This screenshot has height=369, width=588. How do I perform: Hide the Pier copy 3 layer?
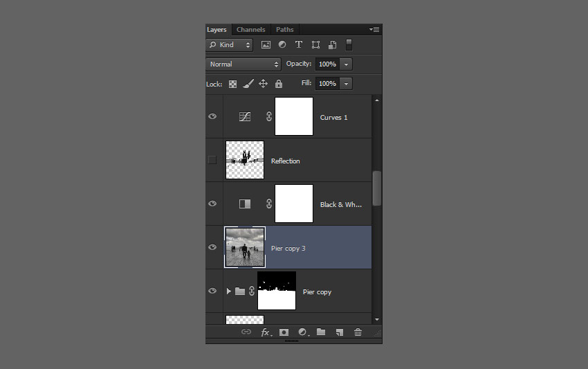click(212, 247)
